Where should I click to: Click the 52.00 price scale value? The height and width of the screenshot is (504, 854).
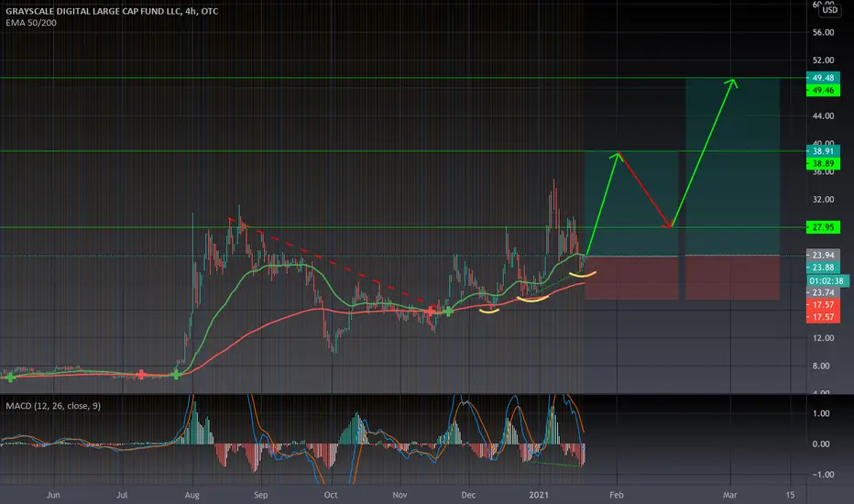tap(823, 60)
